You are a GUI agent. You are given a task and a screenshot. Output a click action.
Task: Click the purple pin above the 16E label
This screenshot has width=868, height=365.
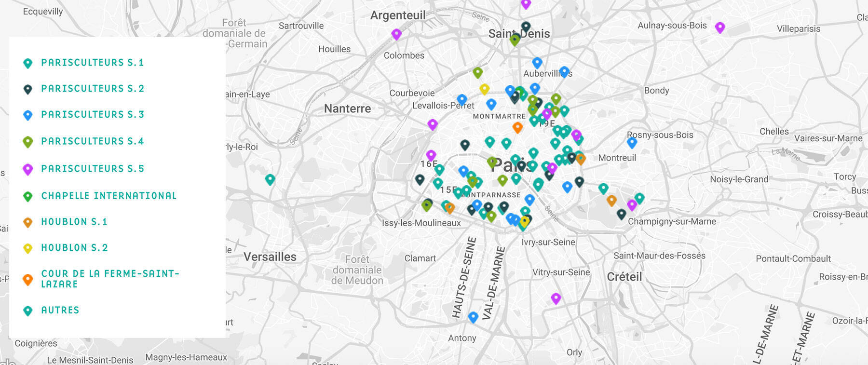(x=431, y=155)
